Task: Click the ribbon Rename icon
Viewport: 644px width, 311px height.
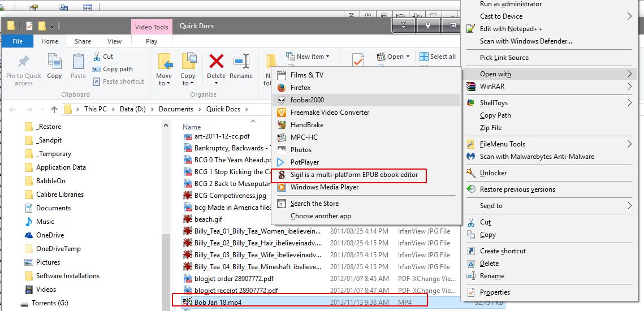Action: (241, 61)
